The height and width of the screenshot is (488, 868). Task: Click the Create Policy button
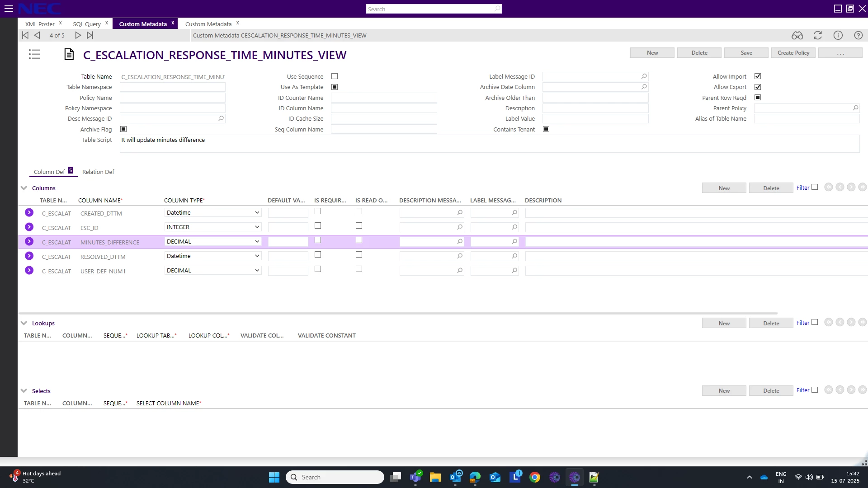tap(793, 53)
